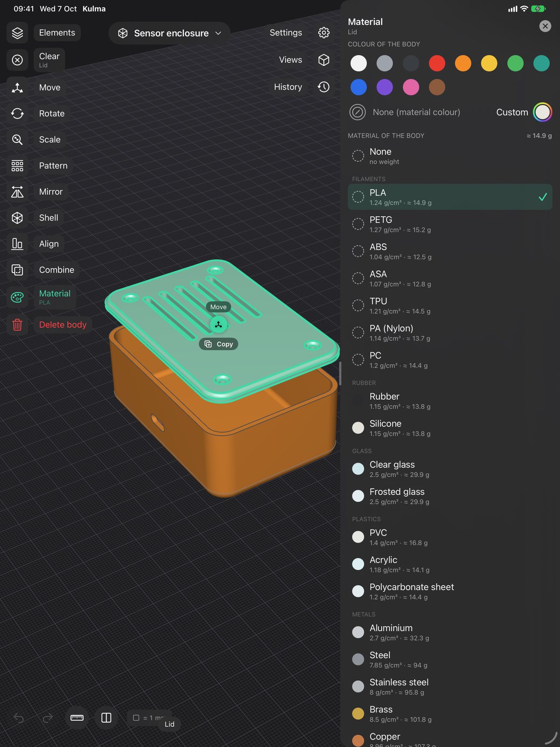
Task: Select Acrylic plastic material
Action: tap(450, 564)
